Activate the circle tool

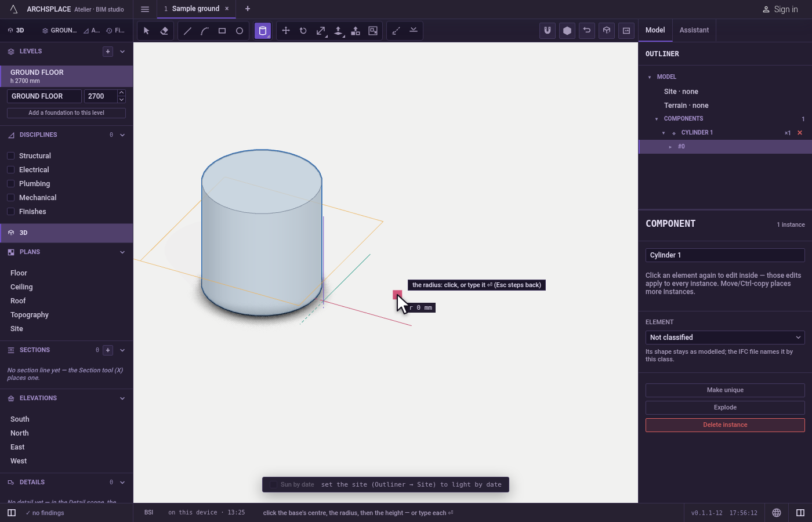(x=240, y=31)
